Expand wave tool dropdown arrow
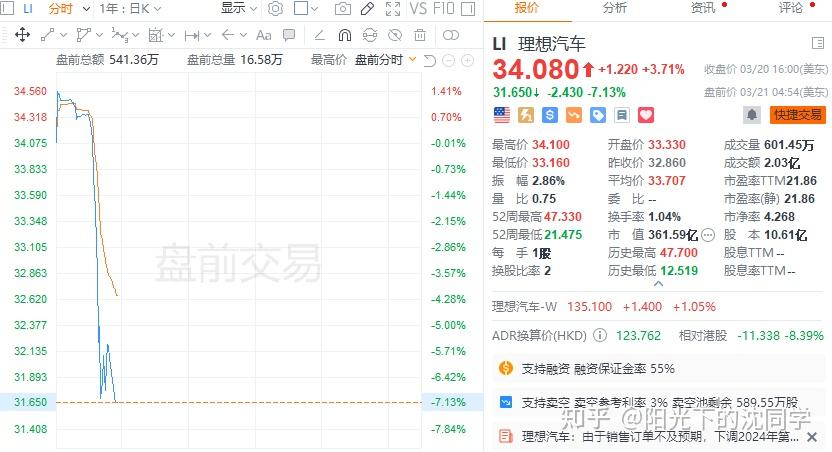This screenshot has width=832, height=452. 135,36
